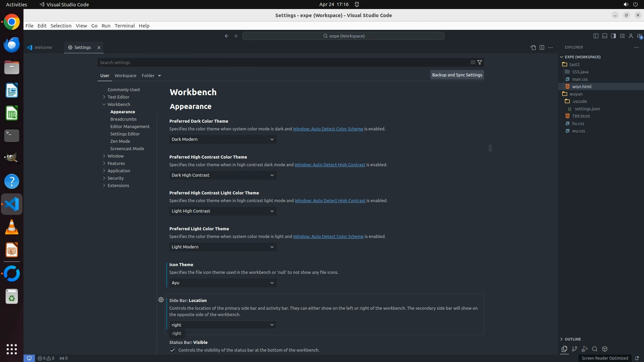Image resolution: width=644 pixels, height=362 pixels.
Task: Open the Icon Theme dropdown showing Ayu
Action: 223,283
